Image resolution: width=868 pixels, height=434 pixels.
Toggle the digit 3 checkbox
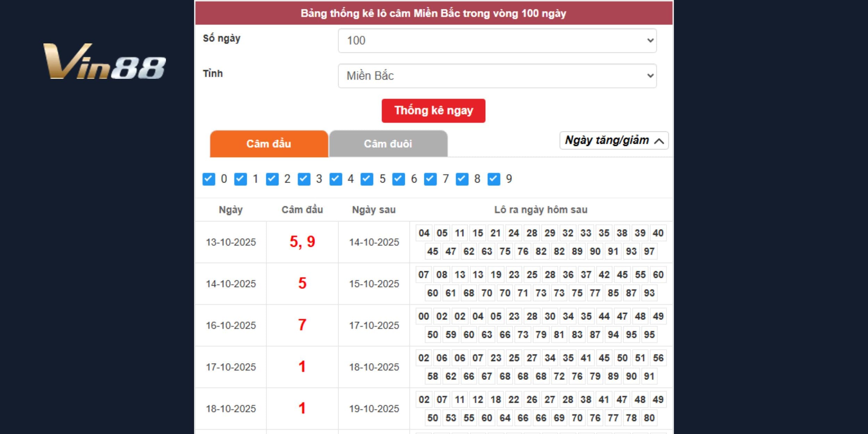(304, 179)
